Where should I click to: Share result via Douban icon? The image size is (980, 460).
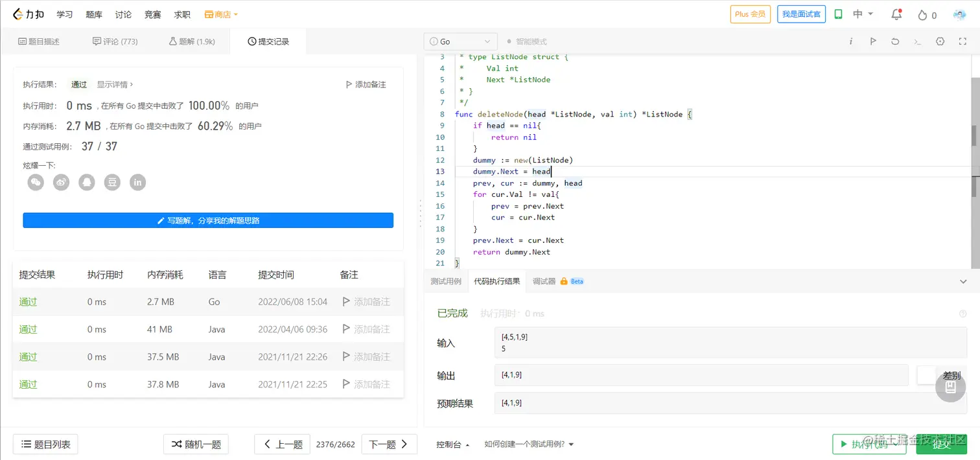pos(113,183)
